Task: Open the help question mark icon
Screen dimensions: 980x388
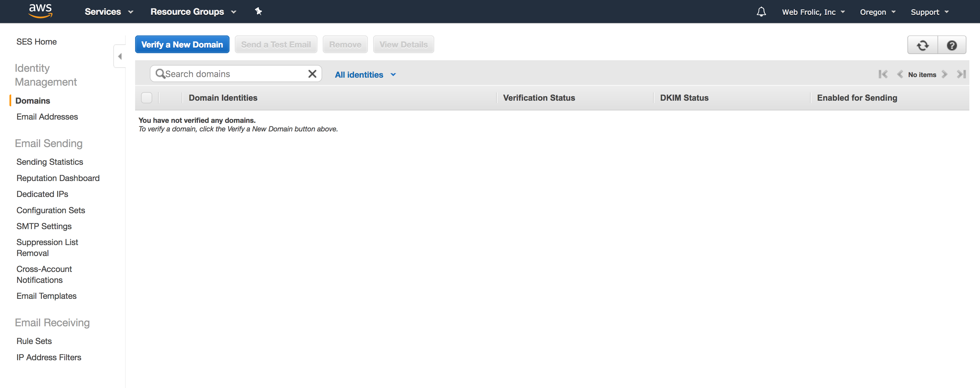Action: (x=951, y=45)
